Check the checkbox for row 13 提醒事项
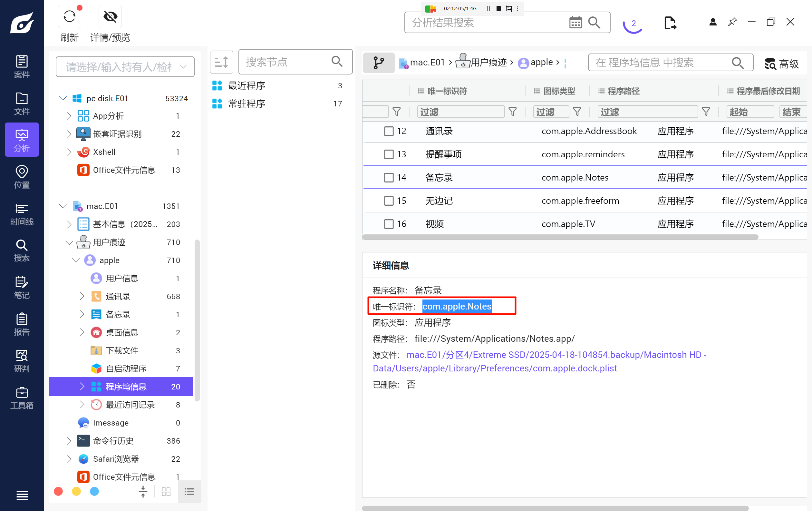This screenshot has height=511, width=812. click(x=389, y=154)
